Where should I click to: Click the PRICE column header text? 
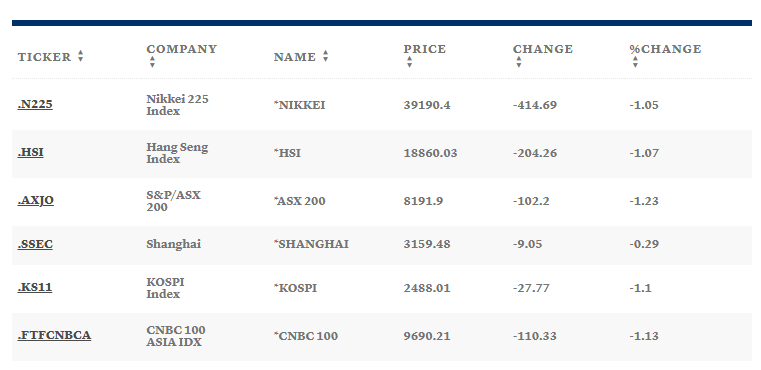pyautogui.click(x=425, y=49)
